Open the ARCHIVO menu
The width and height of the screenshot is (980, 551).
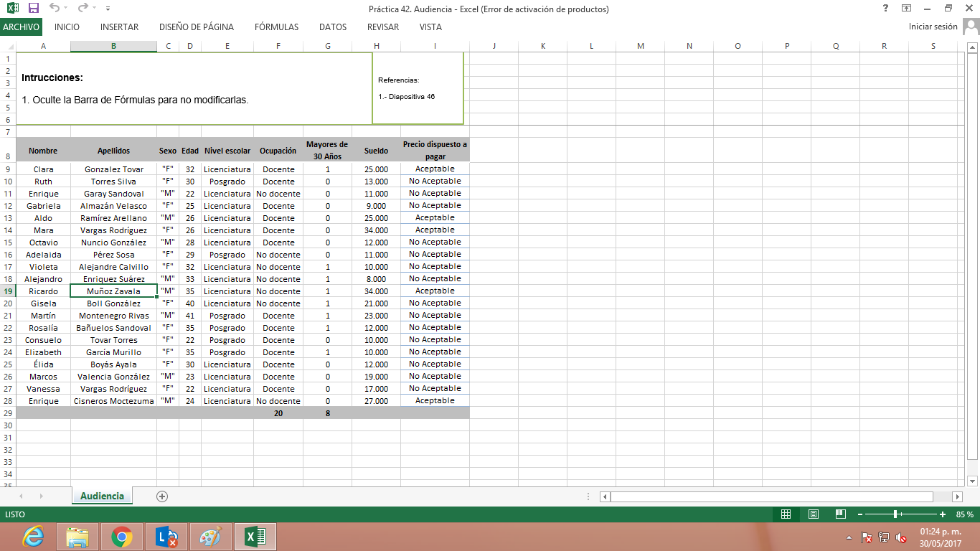click(22, 27)
